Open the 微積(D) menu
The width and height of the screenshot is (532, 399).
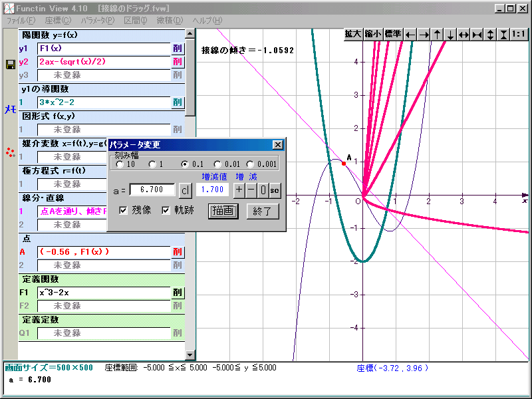click(x=170, y=21)
